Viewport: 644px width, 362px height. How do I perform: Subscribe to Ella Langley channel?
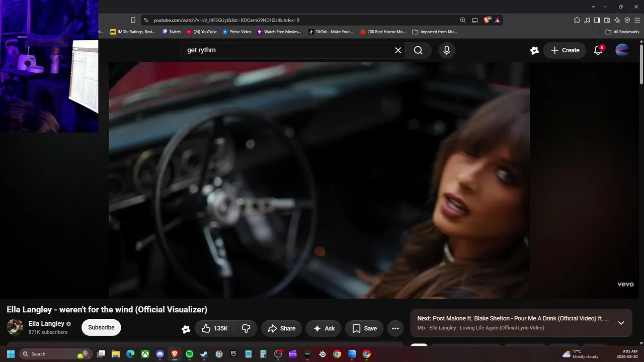pyautogui.click(x=101, y=327)
